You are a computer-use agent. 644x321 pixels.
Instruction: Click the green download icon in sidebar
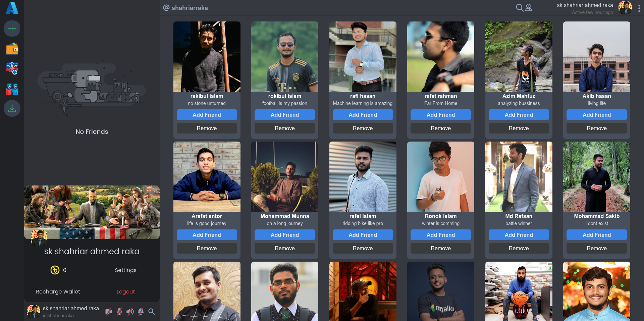pos(12,108)
